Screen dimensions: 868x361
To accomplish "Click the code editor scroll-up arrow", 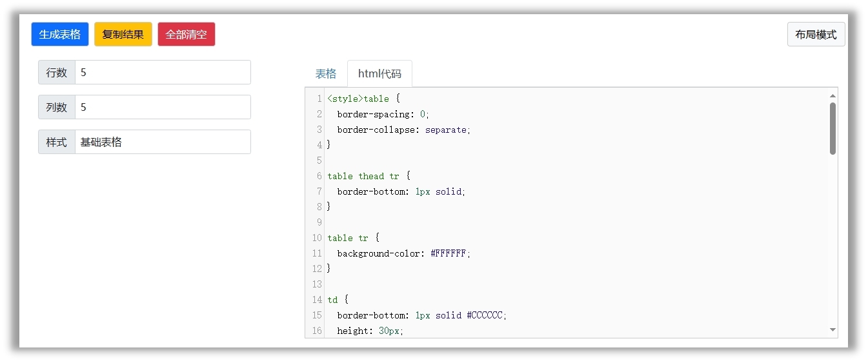I will [833, 95].
